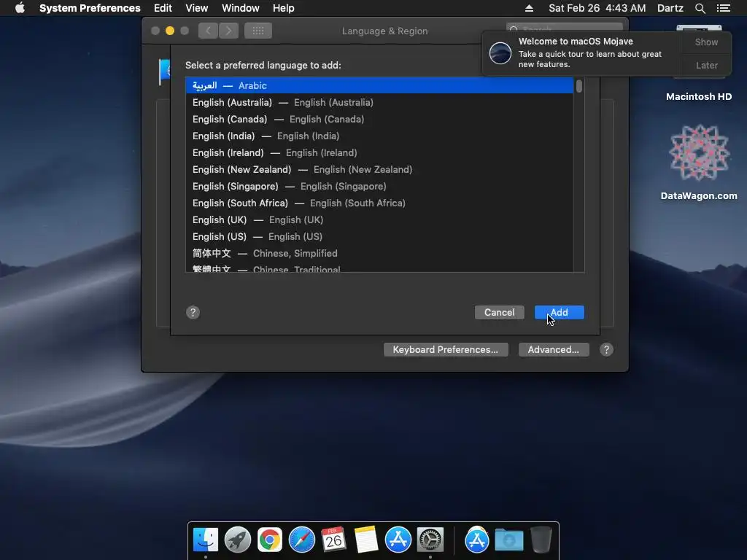Click the date and time in menu bar
The image size is (747, 560).
tap(597, 8)
